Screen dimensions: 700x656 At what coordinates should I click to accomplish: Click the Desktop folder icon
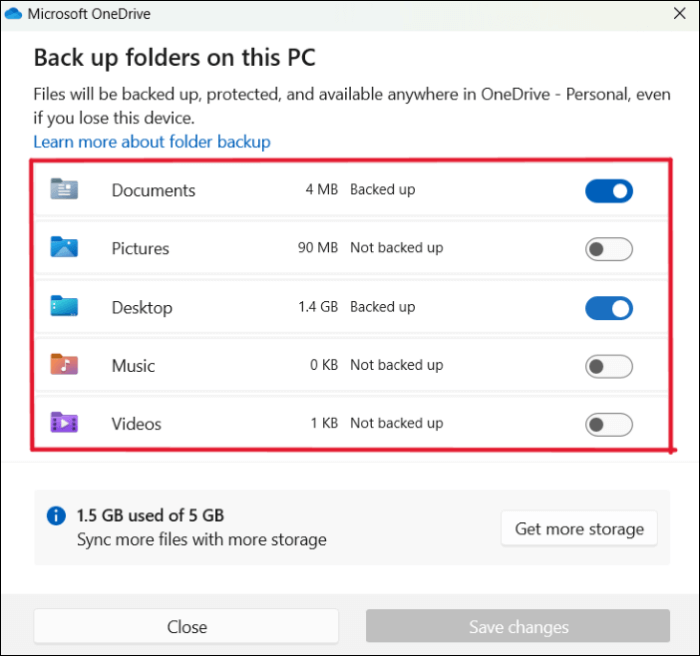64,307
